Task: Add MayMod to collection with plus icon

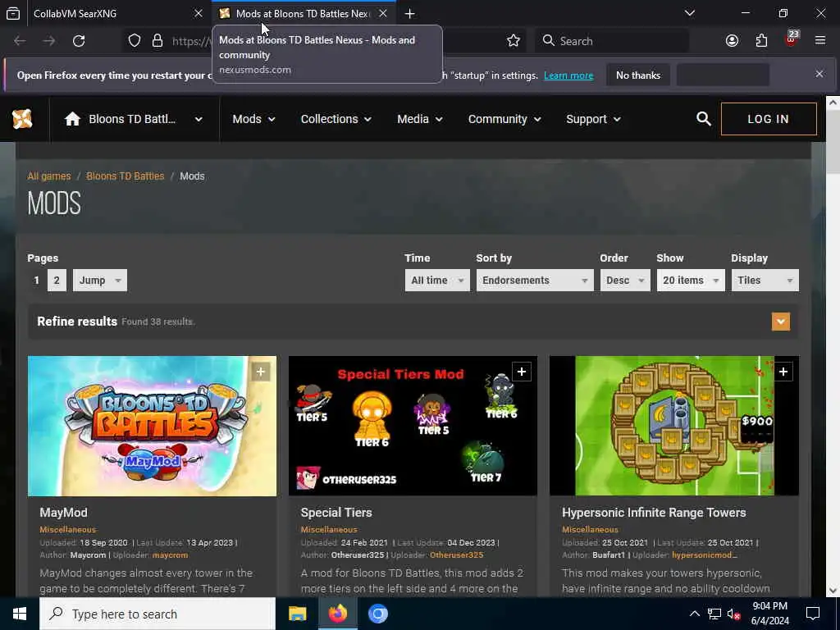Action: [260, 372]
